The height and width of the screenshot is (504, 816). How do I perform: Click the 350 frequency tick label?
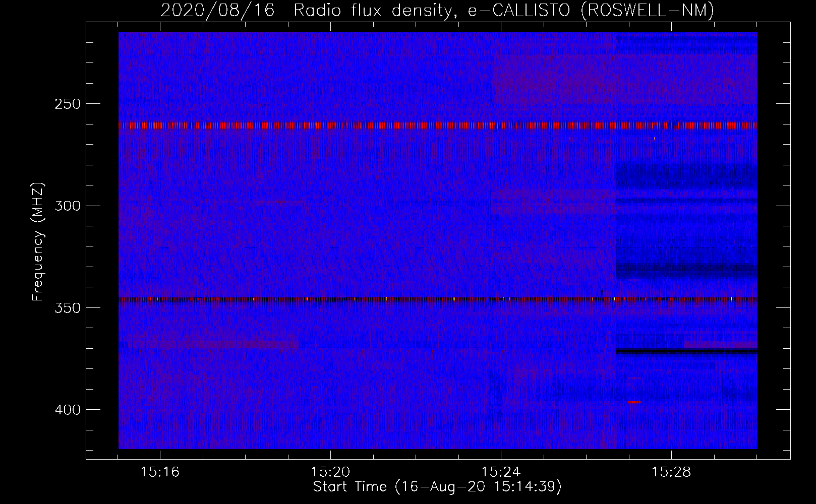click(x=67, y=308)
